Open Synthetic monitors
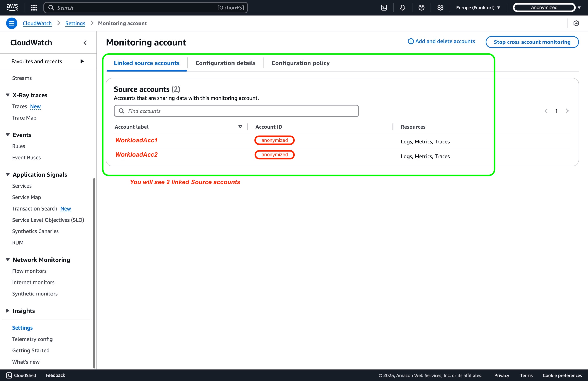Viewport: 588px width, 381px height. click(x=35, y=294)
